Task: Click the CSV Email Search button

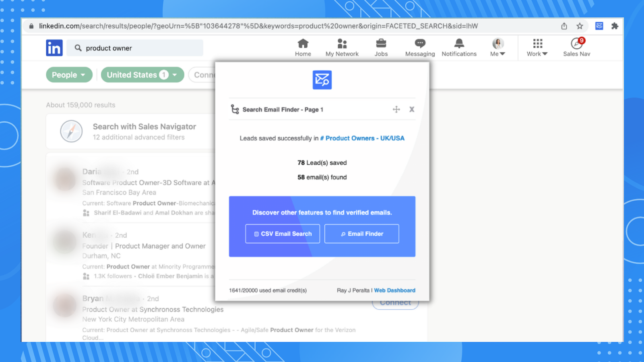Action: pyautogui.click(x=283, y=234)
